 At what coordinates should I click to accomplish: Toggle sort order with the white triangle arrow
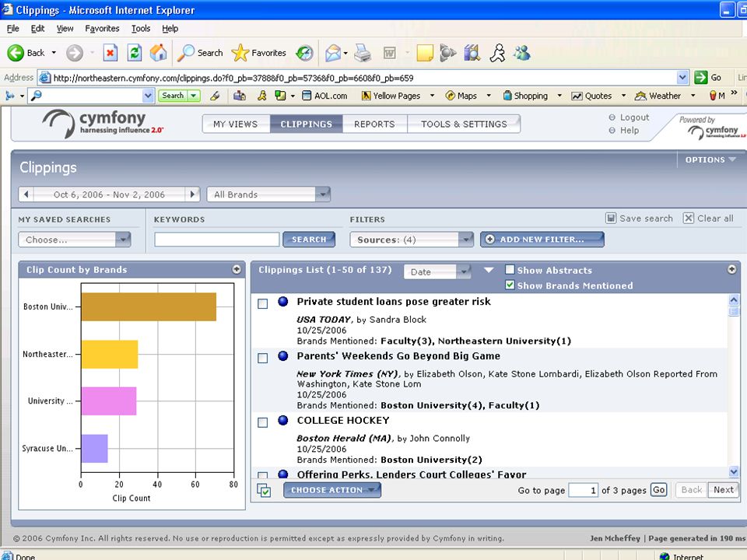(489, 270)
